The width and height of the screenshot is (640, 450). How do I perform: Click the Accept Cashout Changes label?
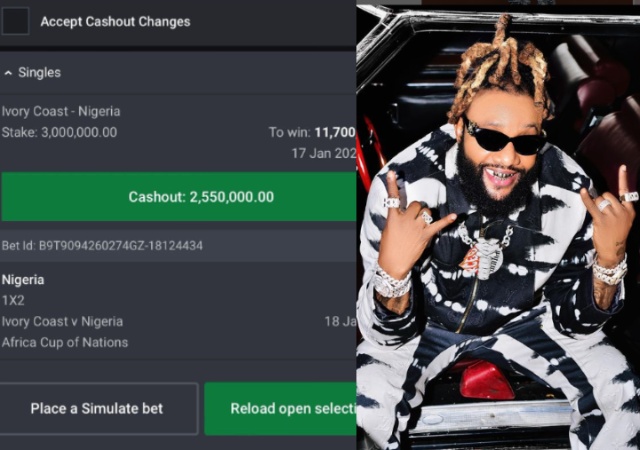click(116, 22)
